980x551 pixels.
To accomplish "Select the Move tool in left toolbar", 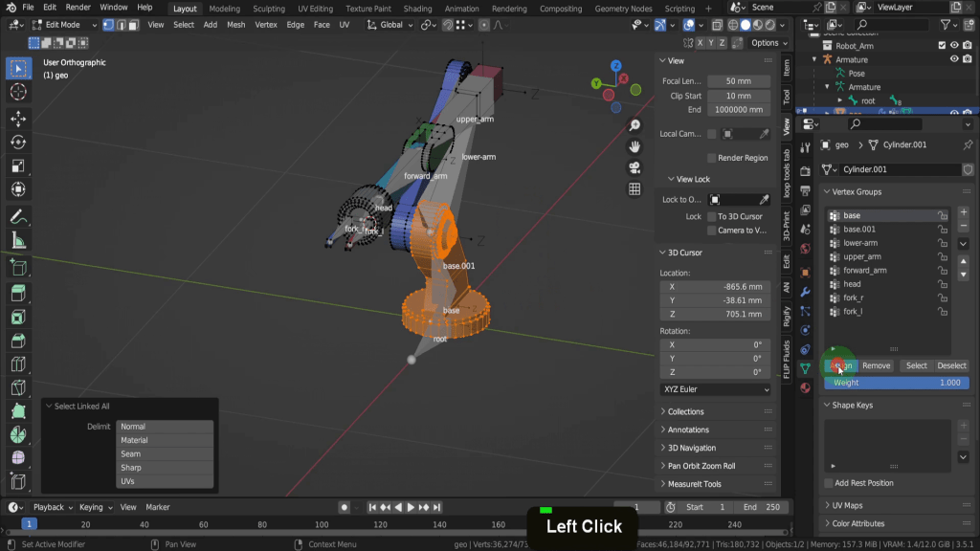I will click(x=17, y=119).
